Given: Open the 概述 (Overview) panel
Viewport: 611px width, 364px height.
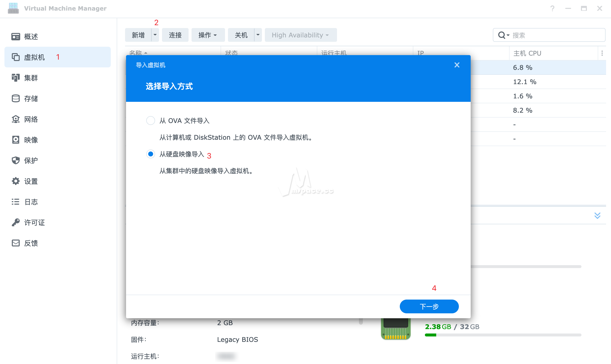Looking at the screenshot, I should click(x=31, y=36).
